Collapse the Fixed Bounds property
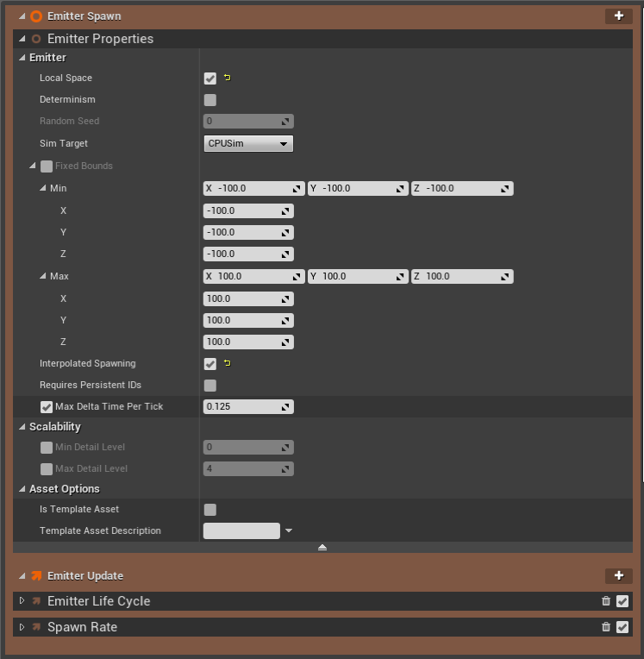644x659 pixels. (x=33, y=166)
